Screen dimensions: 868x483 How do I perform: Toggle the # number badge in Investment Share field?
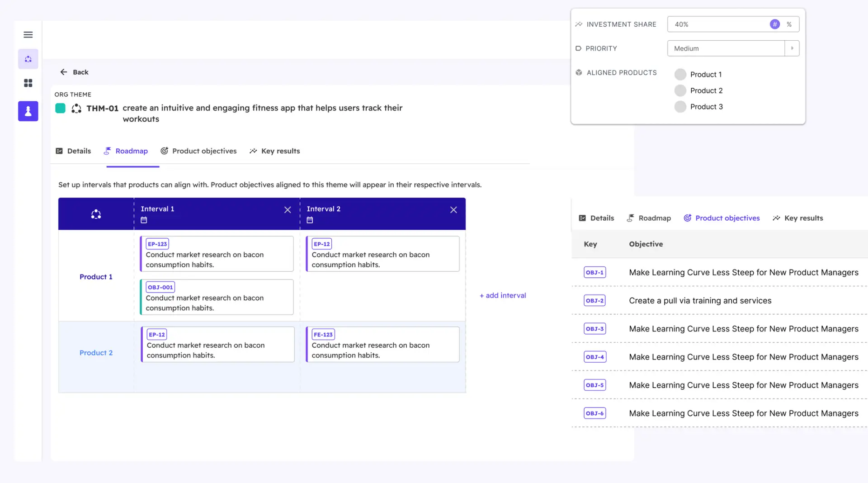coord(775,24)
